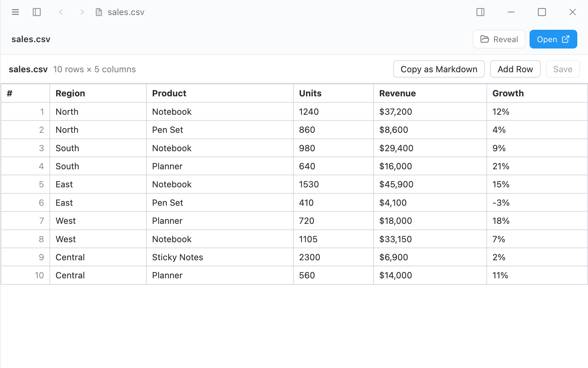The width and height of the screenshot is (588, 368).
Task: Select the 18% growth cell
Action: (x=537, y=221)
